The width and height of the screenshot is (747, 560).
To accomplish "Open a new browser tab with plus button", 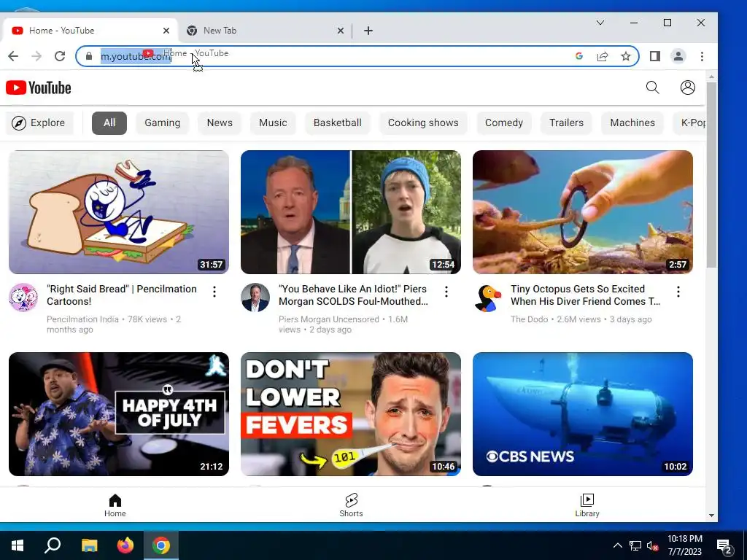I will click(x=368, y=31).
